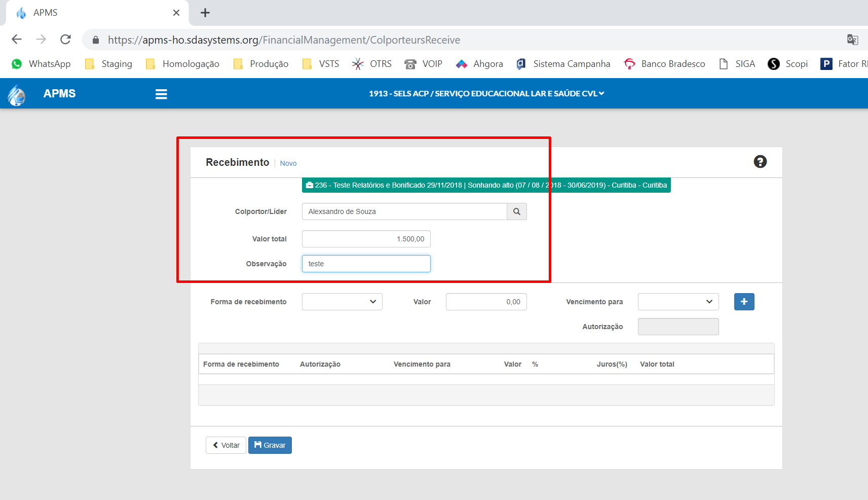This screenshot has width=868, height=500.
Task: Open Homologação bookmark folder
Action: pos(182,64)
